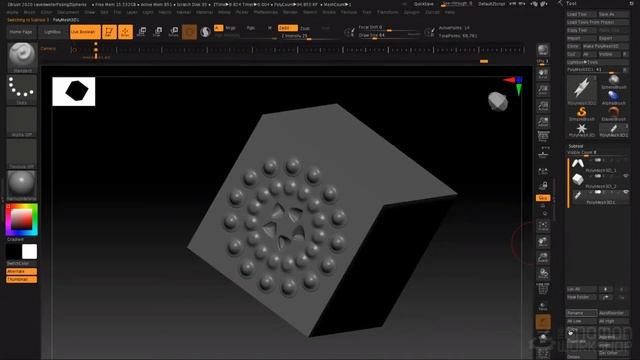This screenshot has width=640, height=360.
Task: Open the Transform menu
Action: [x=387, y=12]
